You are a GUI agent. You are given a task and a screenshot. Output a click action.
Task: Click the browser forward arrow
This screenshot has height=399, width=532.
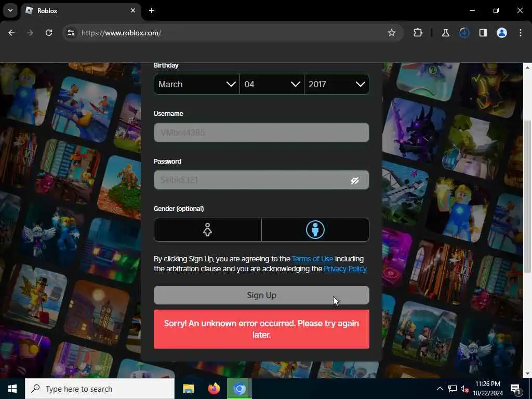pyautogui.click(x=30, y=33)
